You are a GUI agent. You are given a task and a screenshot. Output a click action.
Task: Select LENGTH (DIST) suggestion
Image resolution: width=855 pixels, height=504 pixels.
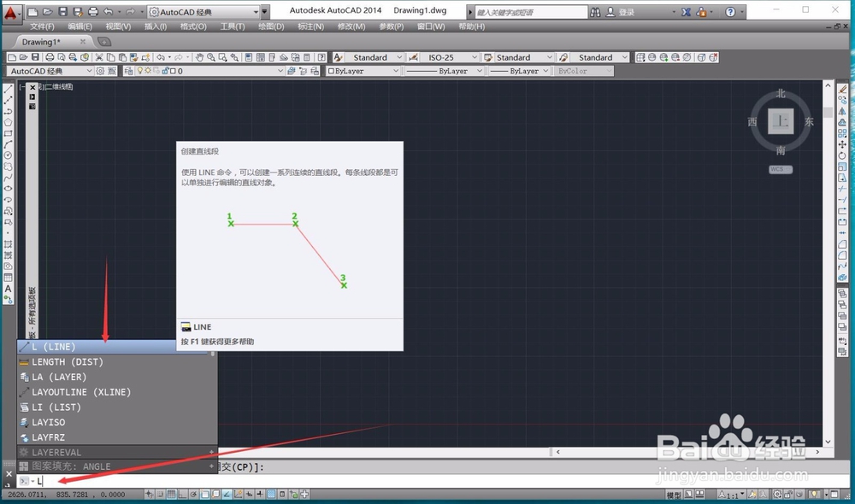[117, 362]
